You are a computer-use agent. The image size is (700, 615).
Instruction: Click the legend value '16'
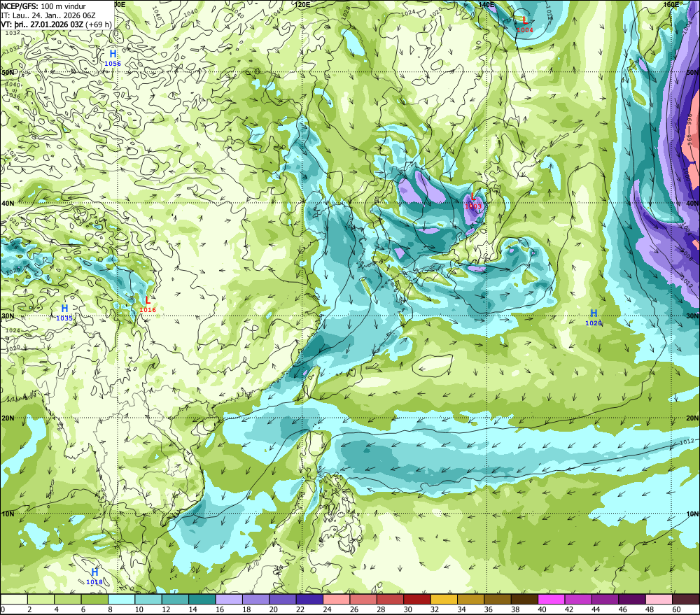coord(220,609)
